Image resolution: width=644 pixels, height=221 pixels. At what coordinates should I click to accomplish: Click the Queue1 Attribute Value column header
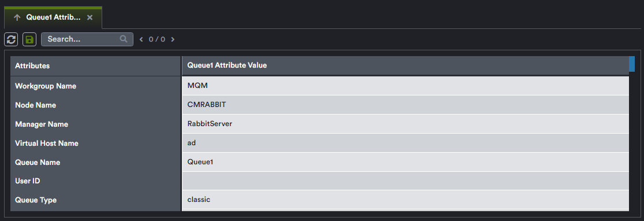tap(405, 65)
